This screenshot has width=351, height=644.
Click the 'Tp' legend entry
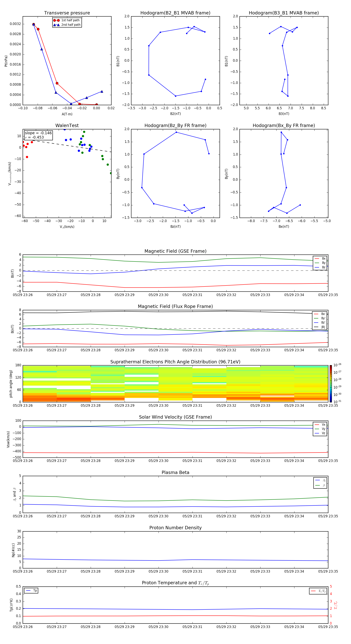click(31, 591)
